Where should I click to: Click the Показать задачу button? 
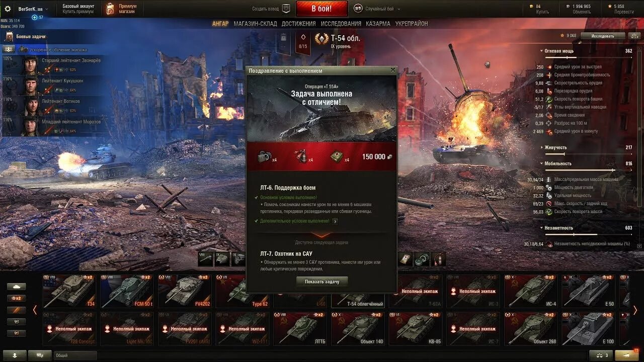click(322, 282)
